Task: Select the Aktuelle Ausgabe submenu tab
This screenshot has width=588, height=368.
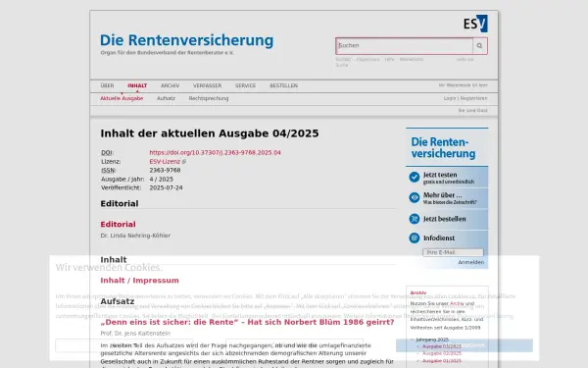Action: pyautogui.click(x=122, y=98)
